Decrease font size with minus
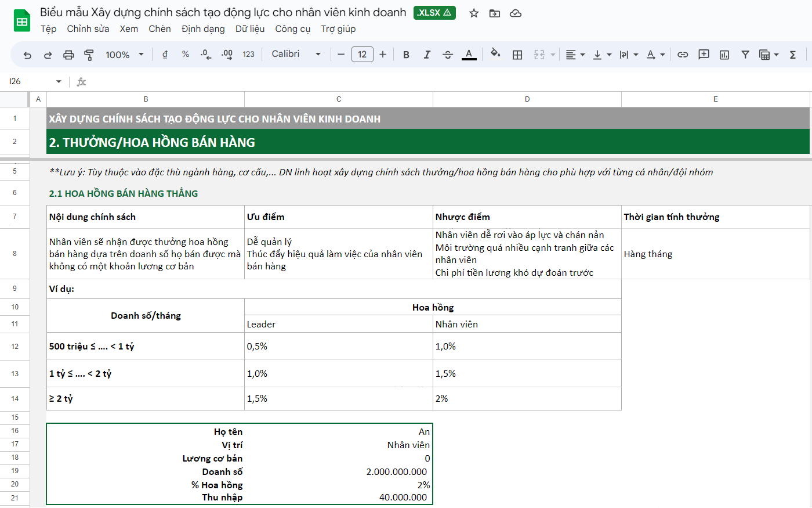This screenshot has width=812, height=508. click(341, 55)
